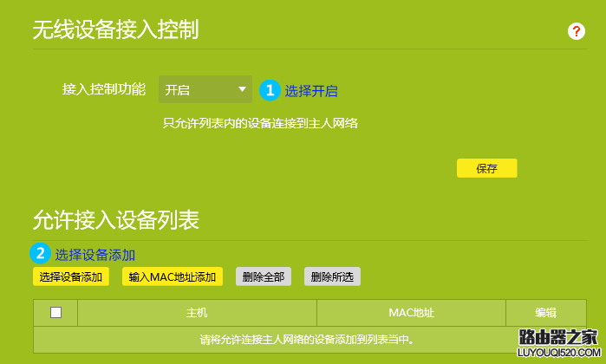Click the 编辑 column header

[x=545, y=313]
